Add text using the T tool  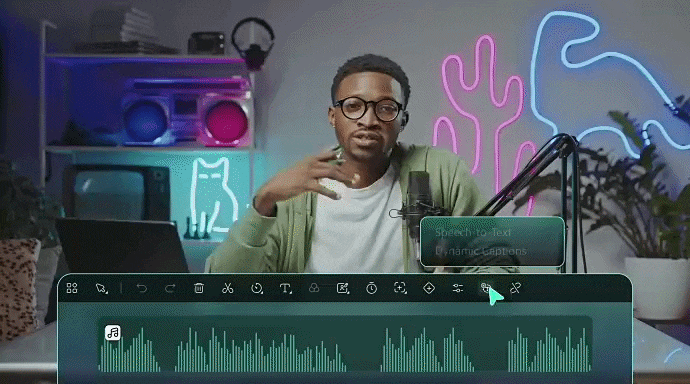click(286, 288)
